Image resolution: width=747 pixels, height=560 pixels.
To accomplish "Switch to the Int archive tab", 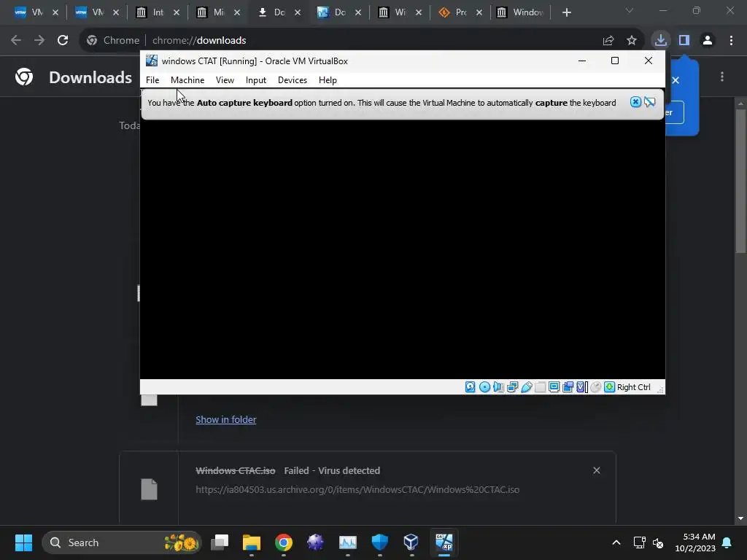I will 152,12.
